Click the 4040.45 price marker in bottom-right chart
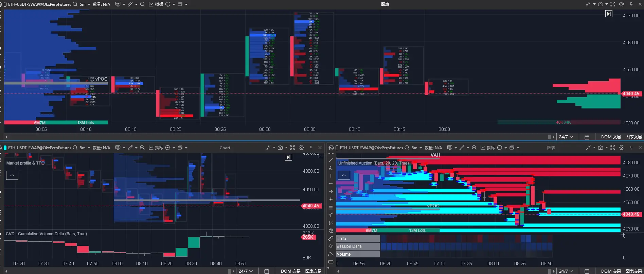The height and width of the screenshot is (274, 644). tap(631, 215)
